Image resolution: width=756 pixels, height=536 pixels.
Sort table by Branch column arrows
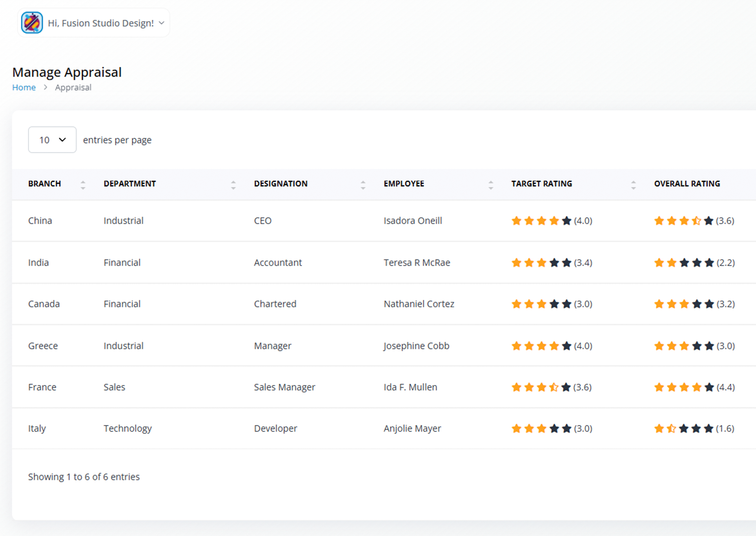tap(83, 185)
